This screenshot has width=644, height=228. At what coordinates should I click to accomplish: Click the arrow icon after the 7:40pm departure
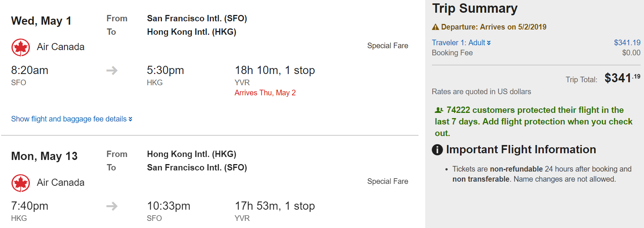112,206
